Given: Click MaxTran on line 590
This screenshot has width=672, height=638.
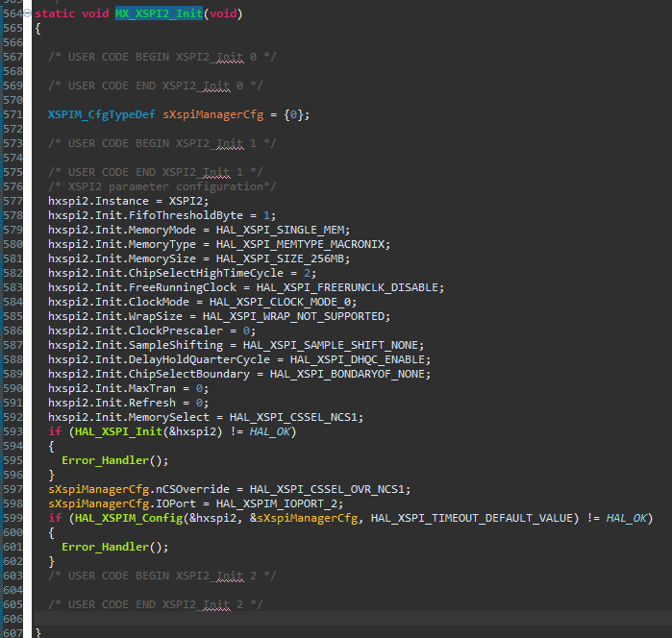Looking at the screenshot, I should [152, 388].
